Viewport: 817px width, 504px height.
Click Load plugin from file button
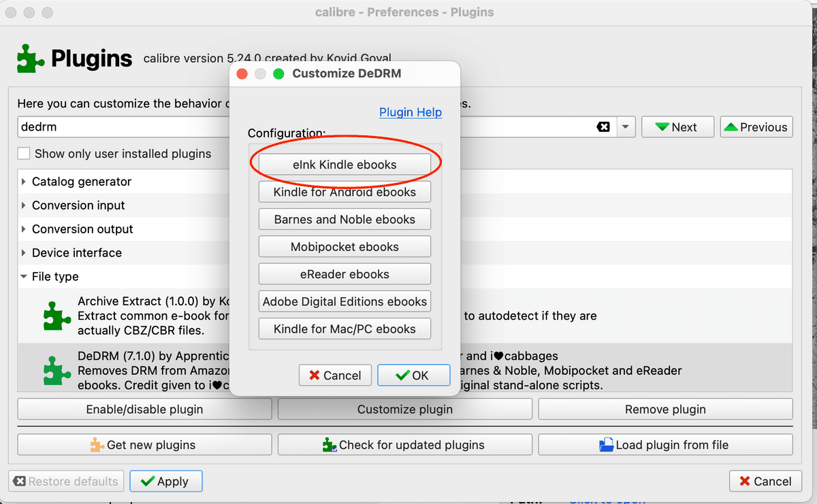coord(665,445)
